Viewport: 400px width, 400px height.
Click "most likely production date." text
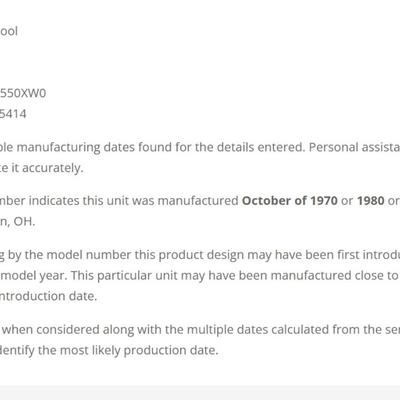pyautogui.click(x=139, y=350)
